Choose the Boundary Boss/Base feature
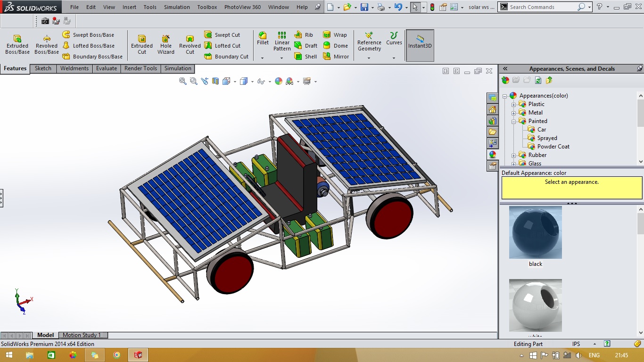Image resolution: width=644 pixels, height=362 pixels. (x=92, y=57)
